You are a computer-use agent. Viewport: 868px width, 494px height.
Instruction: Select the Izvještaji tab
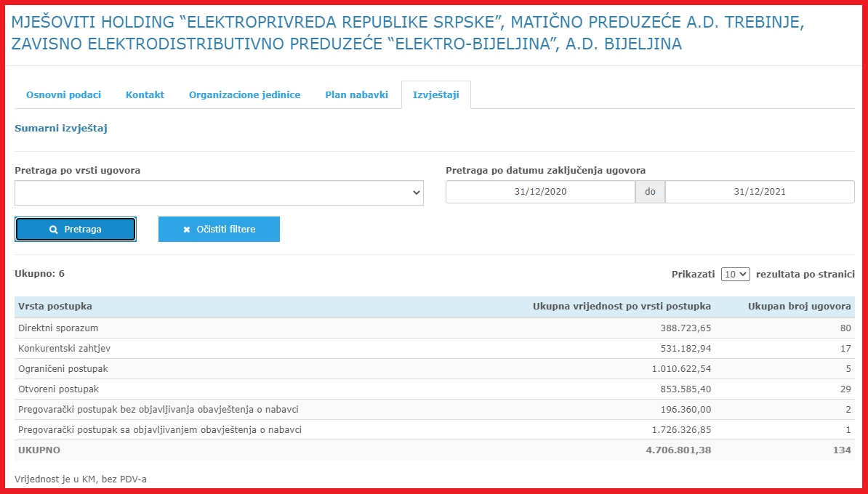pos(436,94)
